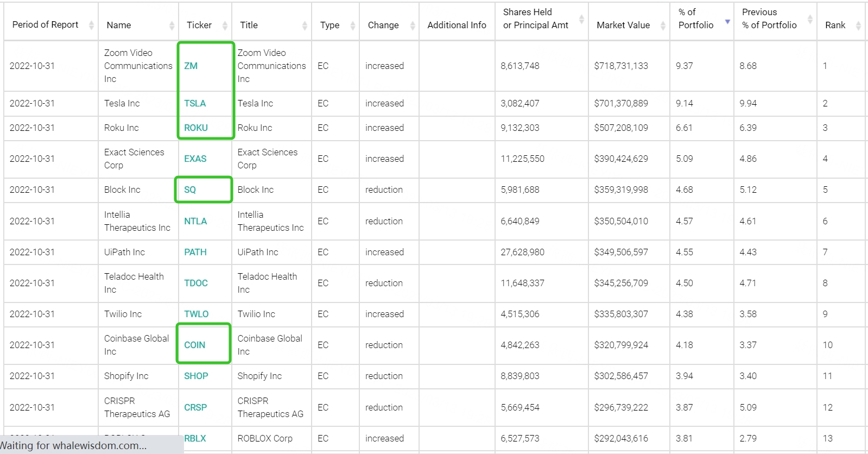This screenshot has width=868, height=454.
Task: Click Roku Inc in the Title column
Action: (255, 128)
